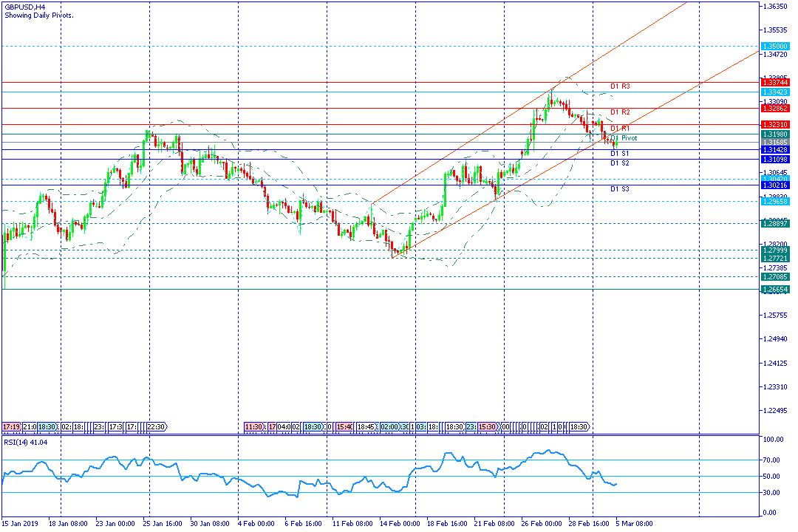Screen dimensions: 798x532
Task: Click the GBPUSD,H4 chart title
Action: click(x=24, y=7)
